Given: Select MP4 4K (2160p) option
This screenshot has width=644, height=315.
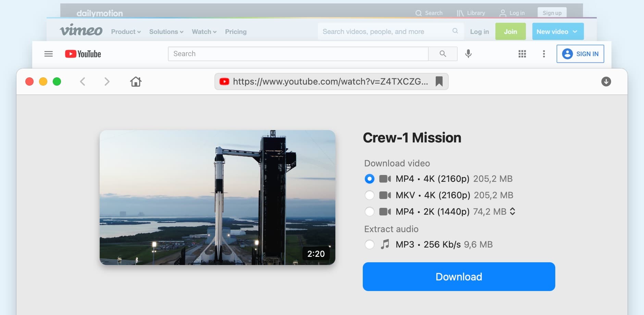Looking at the screenshot, I should coord(370,179).
